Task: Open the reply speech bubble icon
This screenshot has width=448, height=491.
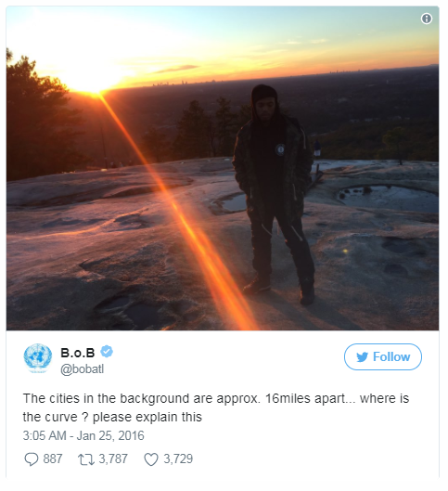Action: pos(31,459)
